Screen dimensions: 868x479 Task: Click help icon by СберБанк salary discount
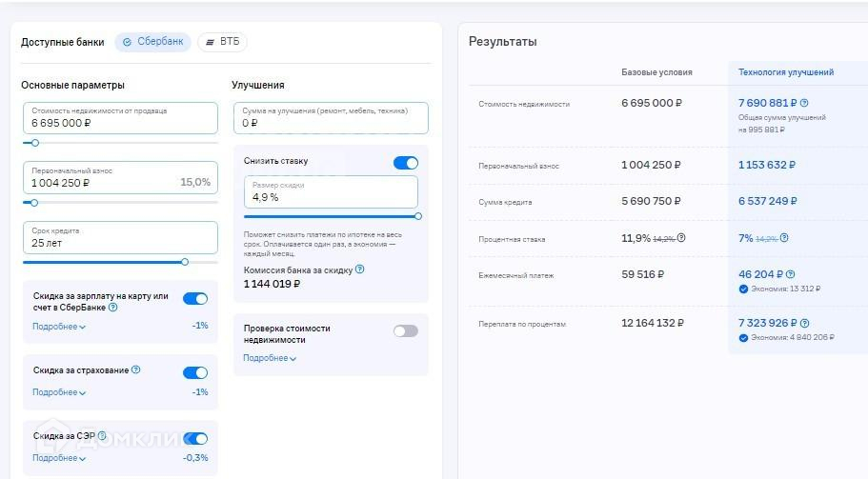coord(113,308)
